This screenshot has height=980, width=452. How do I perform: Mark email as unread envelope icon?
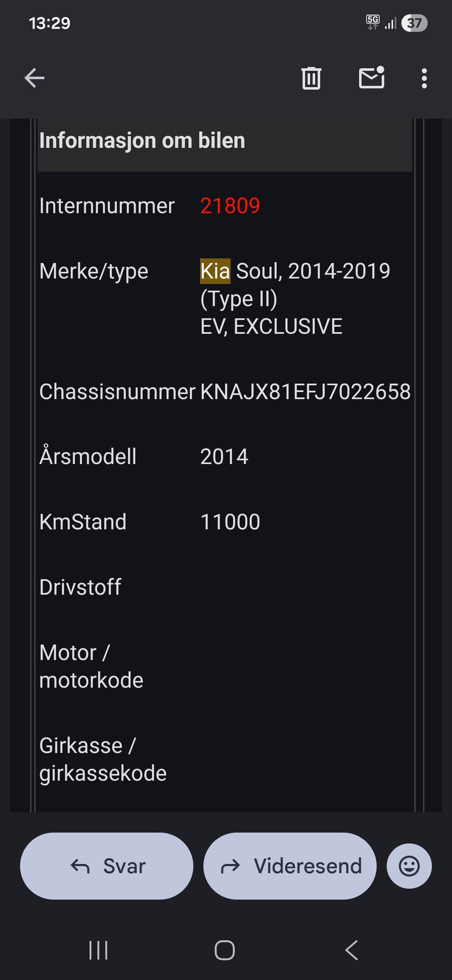click(371, 78)
